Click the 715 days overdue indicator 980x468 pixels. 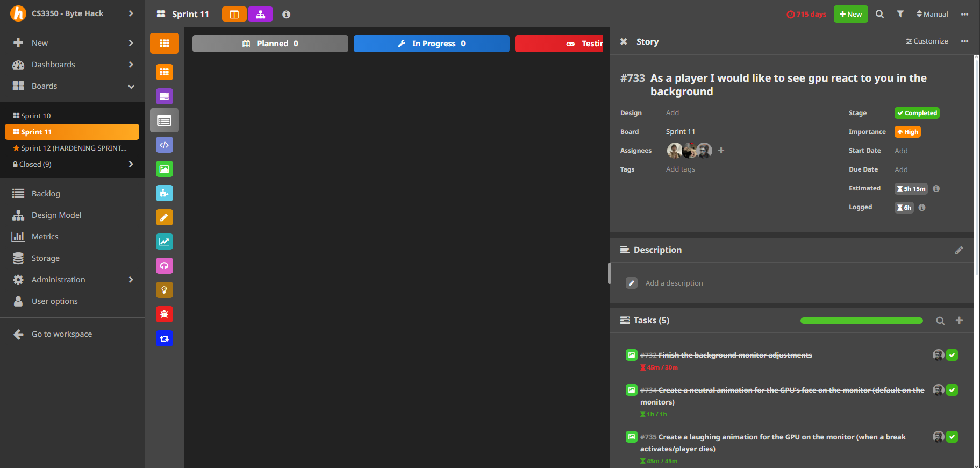[806, 14]
